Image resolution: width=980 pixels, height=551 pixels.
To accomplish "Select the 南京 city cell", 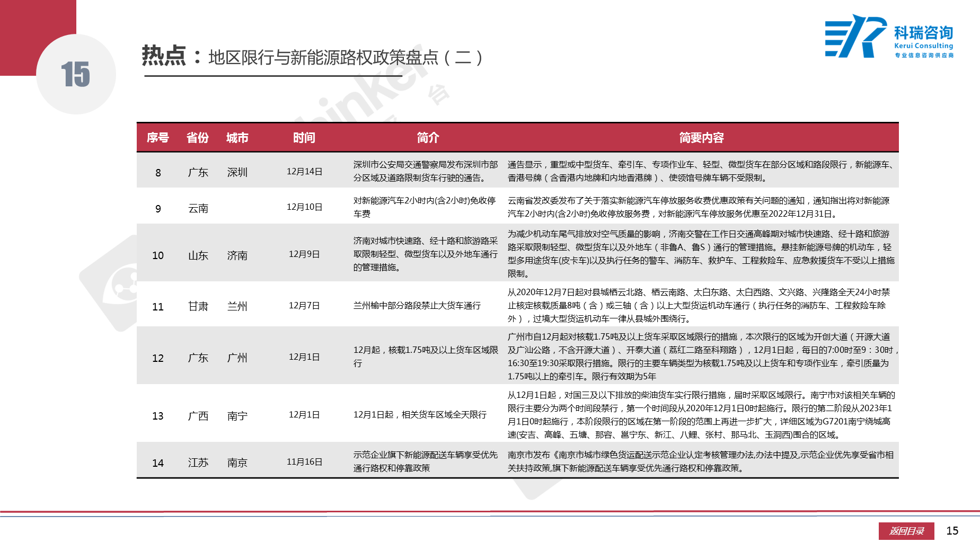I will point(237,463).
